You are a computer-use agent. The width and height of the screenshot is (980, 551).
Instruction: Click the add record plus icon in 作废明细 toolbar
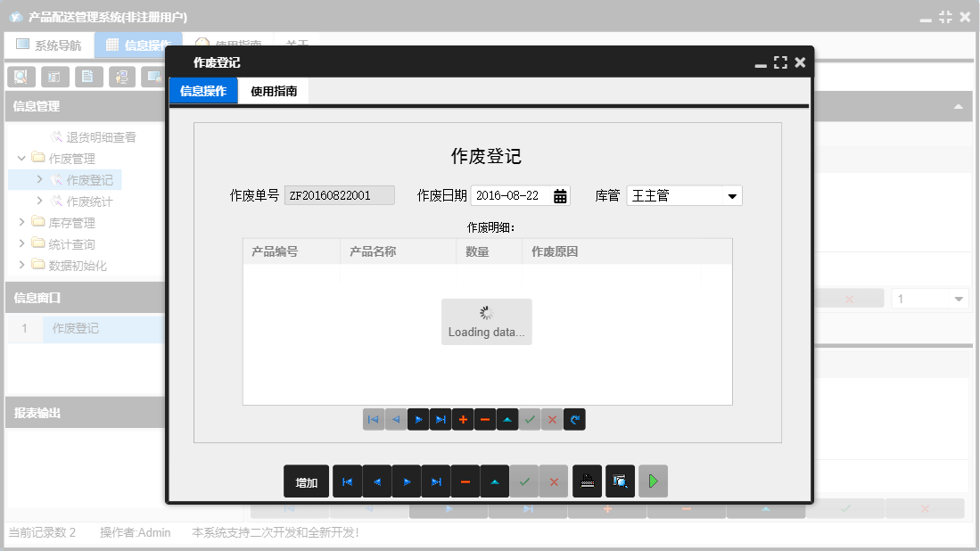pos(463,419)
